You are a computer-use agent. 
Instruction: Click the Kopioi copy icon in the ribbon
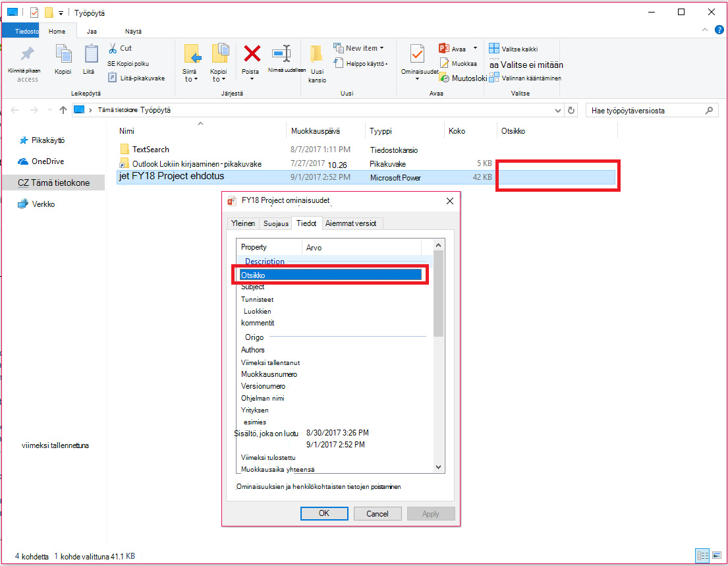coord(63,54)
